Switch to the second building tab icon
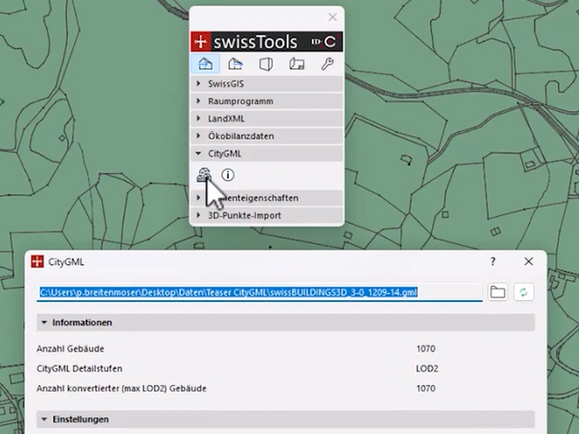Screen dimensions: 579x434 [235, 64]
